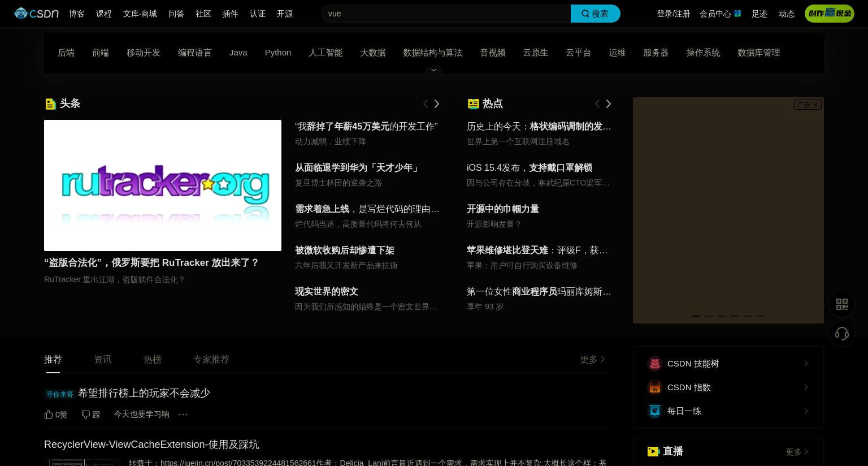Select the 课程 menu item
This screenshot has height=466, width=868.
point(104,14)
